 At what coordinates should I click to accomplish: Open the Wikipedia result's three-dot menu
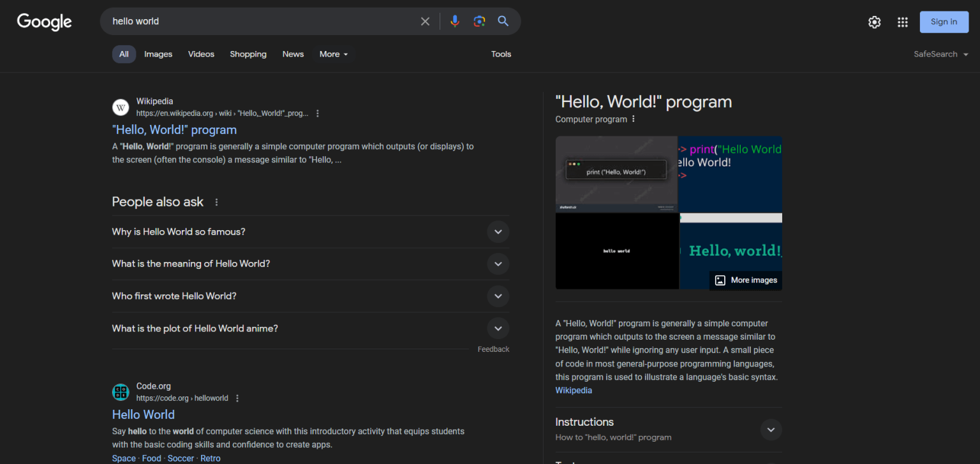pyautogui.click(x=318, y=113)
